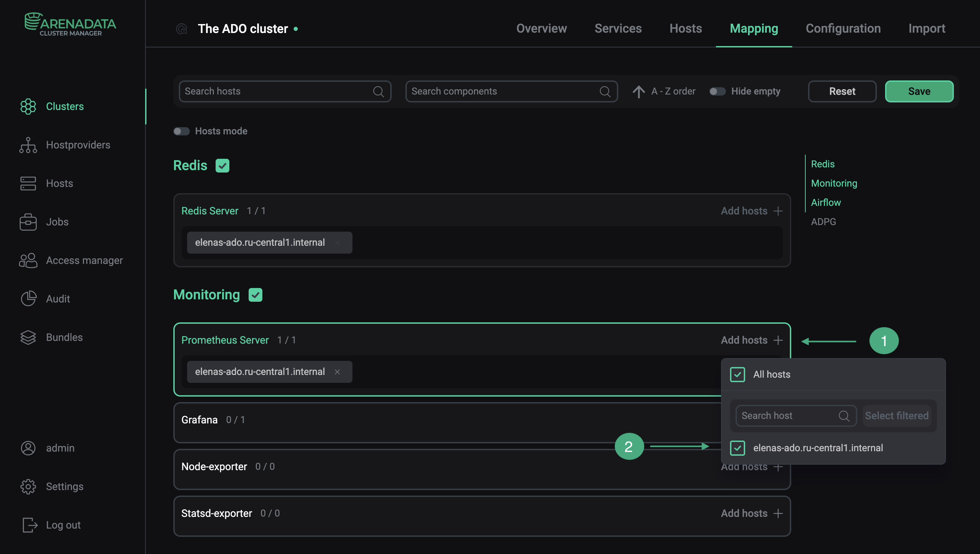This screenshot has width=980, height=554.
Task: Uncheck the All hosts checkbox
Action: [737, 374]
